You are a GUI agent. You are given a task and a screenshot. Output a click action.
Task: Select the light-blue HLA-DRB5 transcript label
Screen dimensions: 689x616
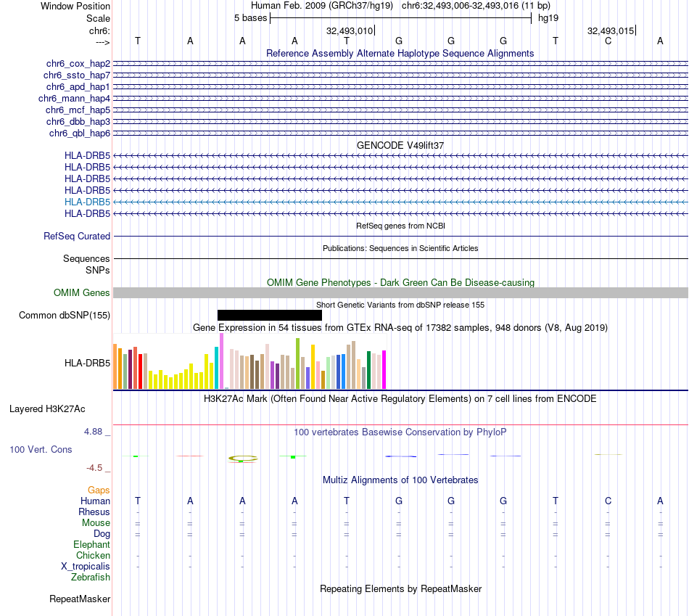point(88,202)
